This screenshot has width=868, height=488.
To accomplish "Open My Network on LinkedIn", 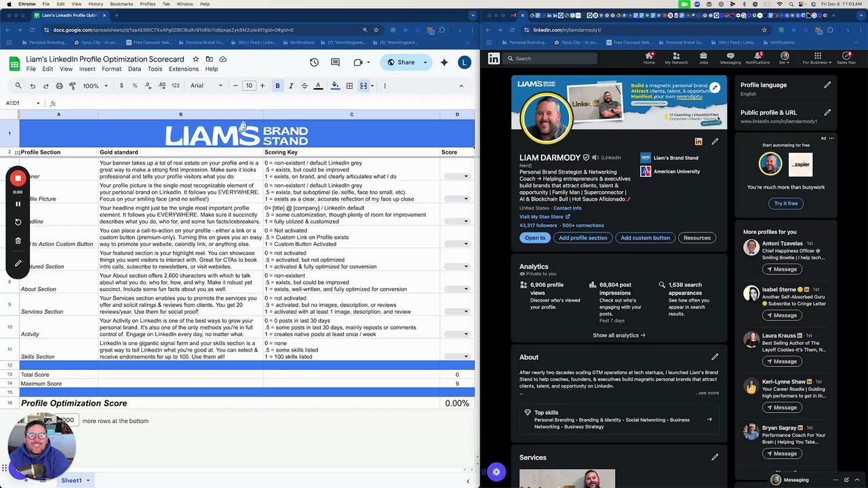I will 676,59.
